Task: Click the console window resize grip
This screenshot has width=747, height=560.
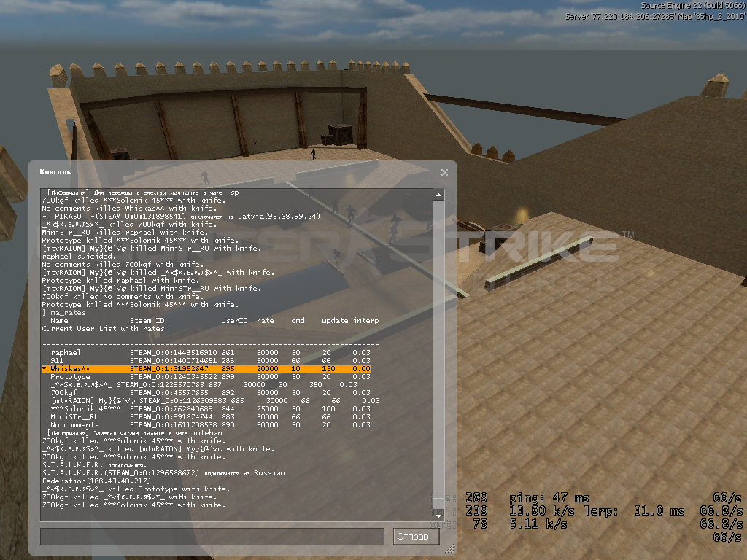Action: tap(449, 549)
